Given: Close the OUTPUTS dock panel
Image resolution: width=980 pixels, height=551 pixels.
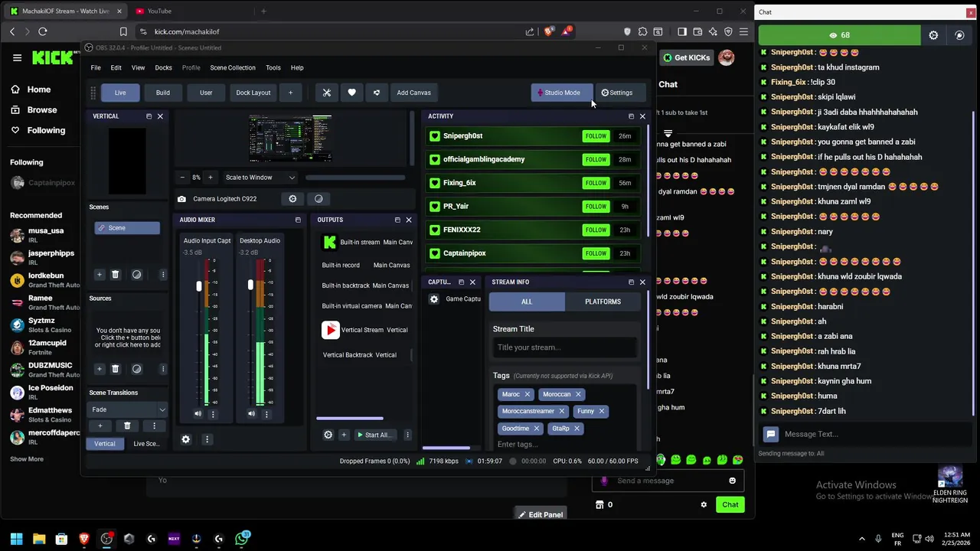Looking at the screenshot, I should (408, 220).
